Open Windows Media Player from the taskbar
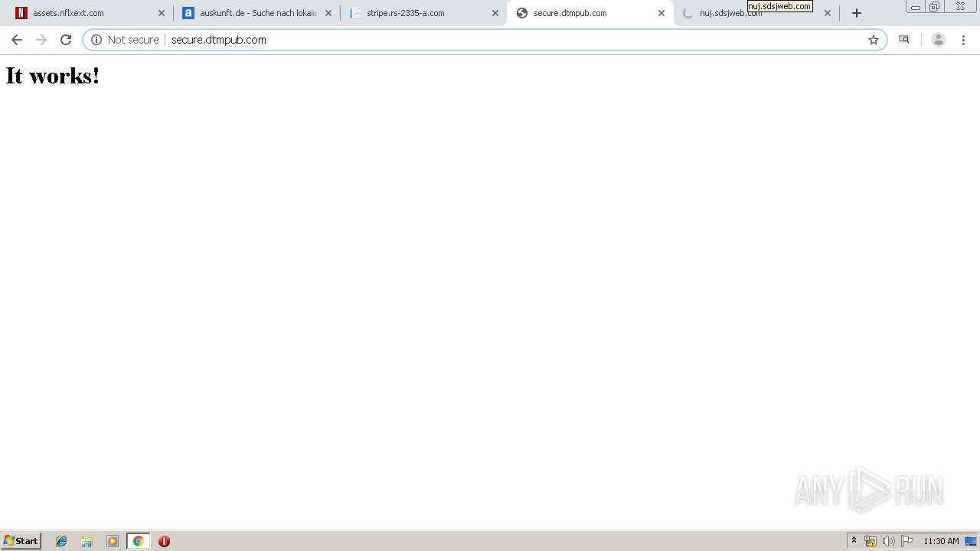 (113, 541)
